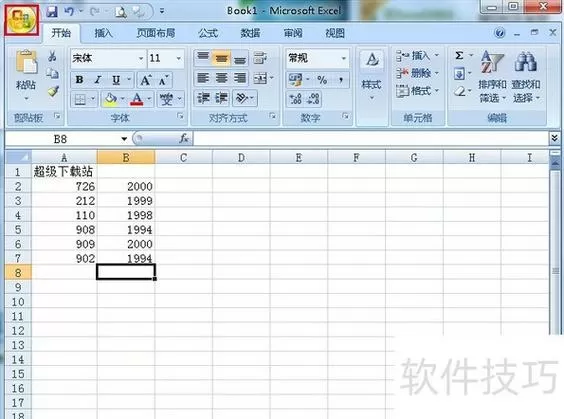564x419 pixels.
Task: Toggle center text alignment
Action: coord(222,78)
